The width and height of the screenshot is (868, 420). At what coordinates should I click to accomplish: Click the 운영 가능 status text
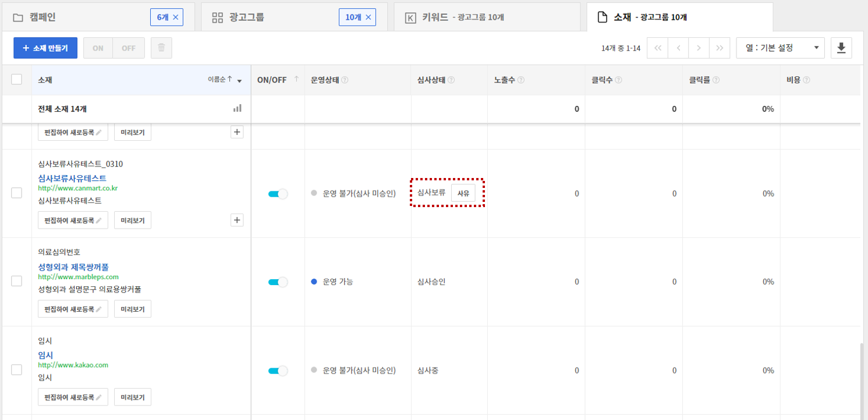tap(338, 282)
